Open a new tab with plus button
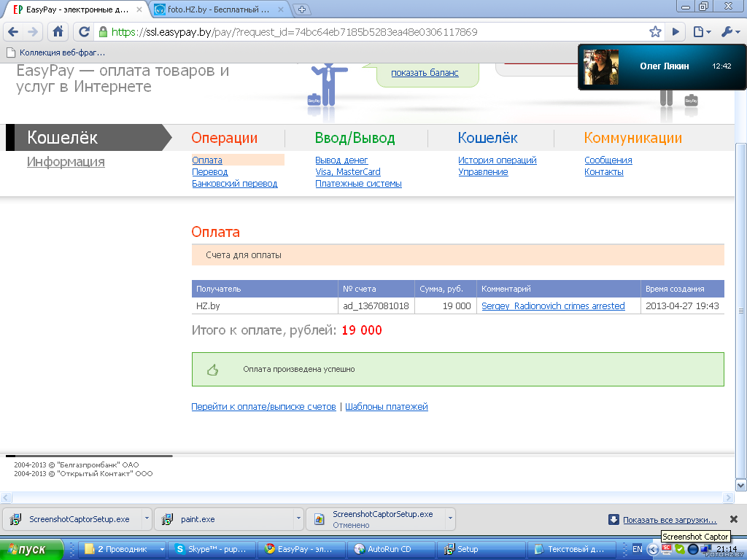Viewport: 747px width, 560px height. [x=301, y=9]
